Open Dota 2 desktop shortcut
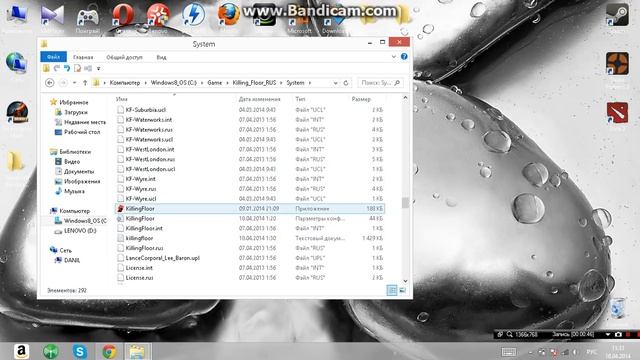Screen dimensions: 640x360 [617, 112]
